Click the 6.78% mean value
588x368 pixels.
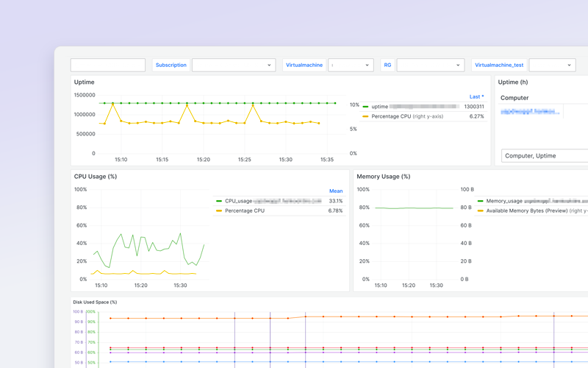pyautogui.click(x=335, y=210)
